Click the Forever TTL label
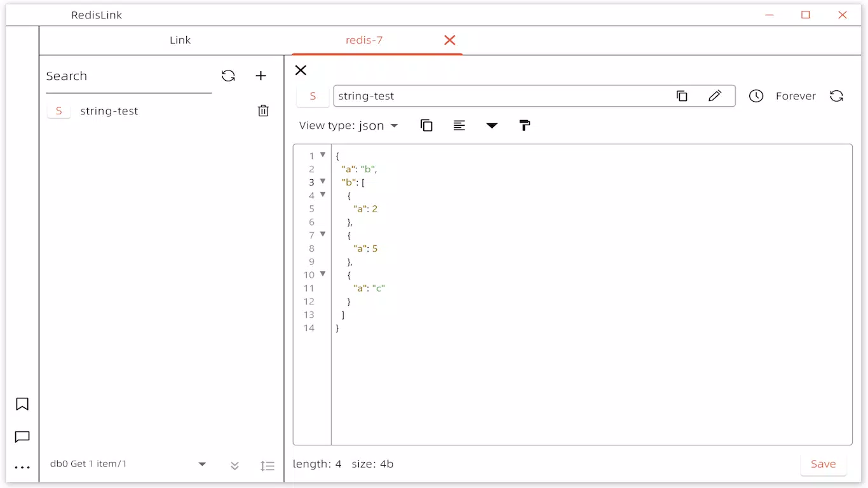868x488 pixels. point(796,96)
